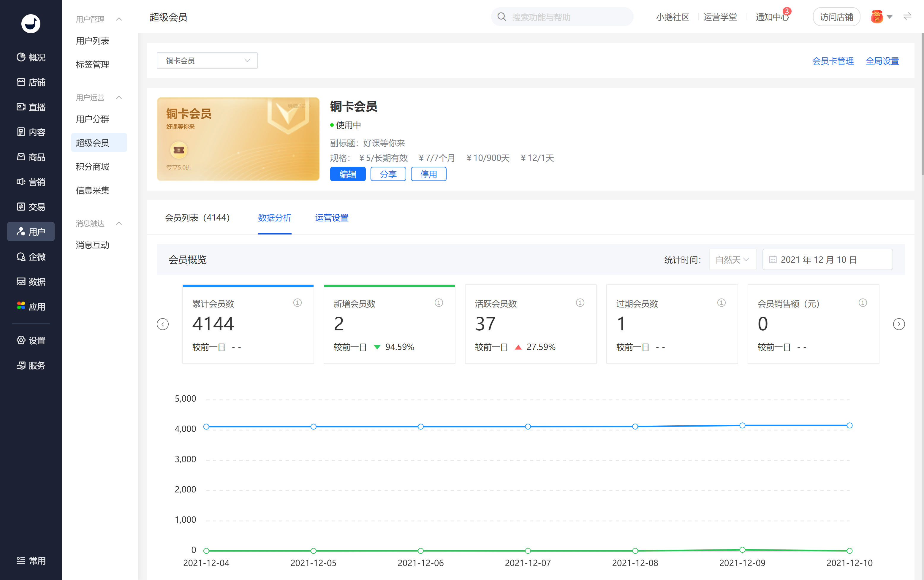Click the swap icon at top right corner

pyautogui.click(x=907, y=17)
